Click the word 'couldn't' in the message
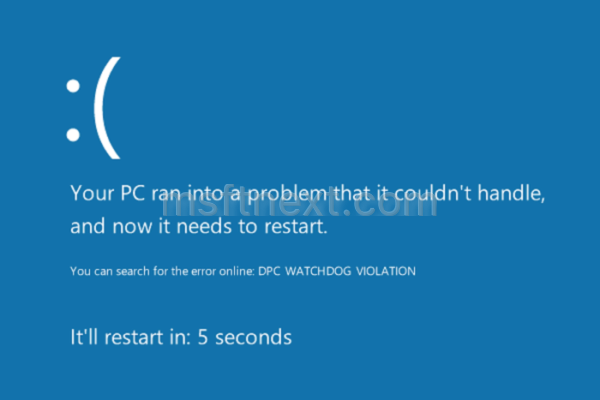This screenshot has height=400, width=600. tap(433, 193)
